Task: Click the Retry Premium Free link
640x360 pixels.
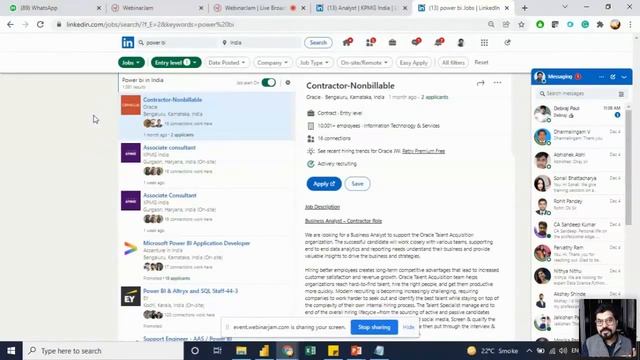Action: (x=423, y=151)
